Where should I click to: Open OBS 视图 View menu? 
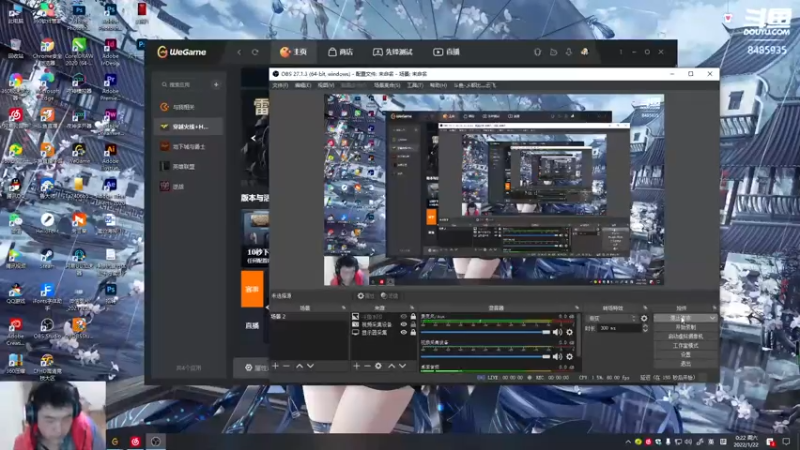pyautogui.click(x=326, y=85)
